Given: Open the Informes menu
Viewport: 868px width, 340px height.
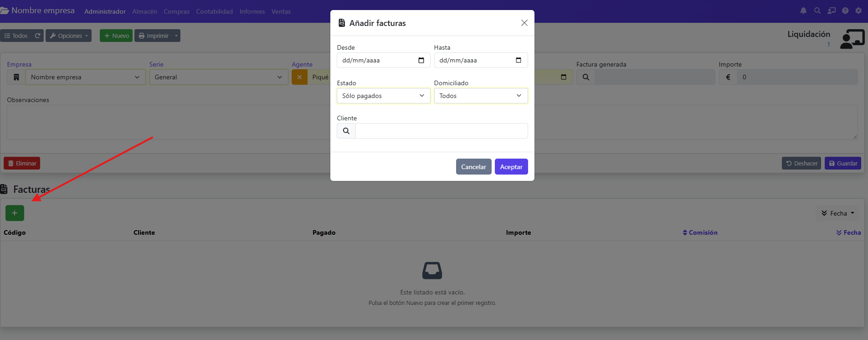Looking at the screenshot, I should tap(252, 11).
